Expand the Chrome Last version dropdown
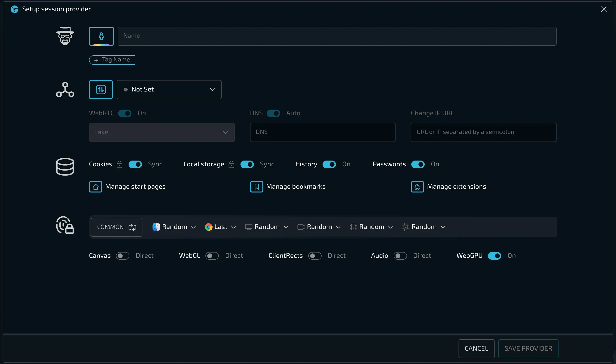 [x=220, y=227]
